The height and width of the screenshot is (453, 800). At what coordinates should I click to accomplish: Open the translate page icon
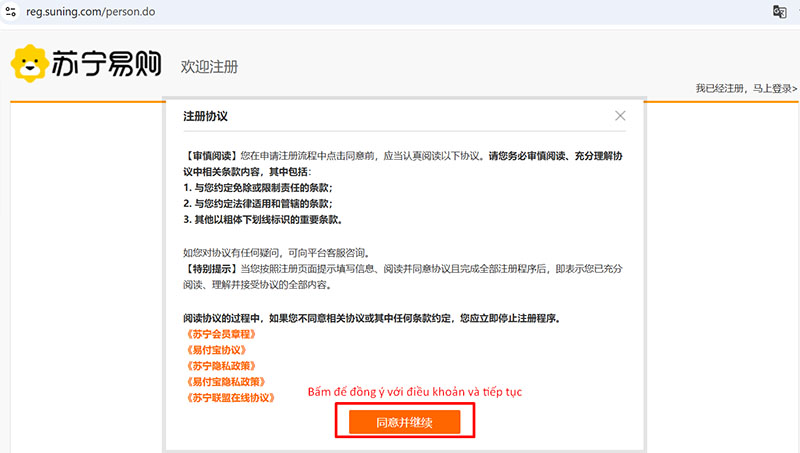click(x=779, y=11)
